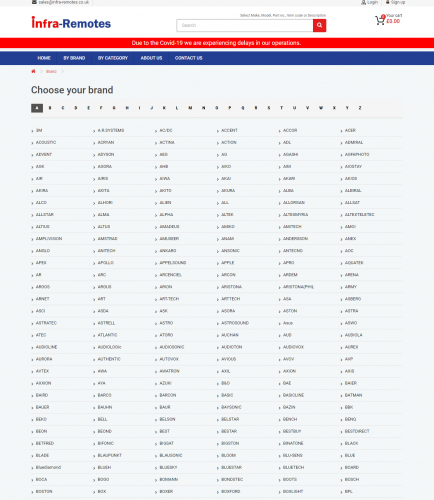Select the letter A brand tab

point(37,108)
